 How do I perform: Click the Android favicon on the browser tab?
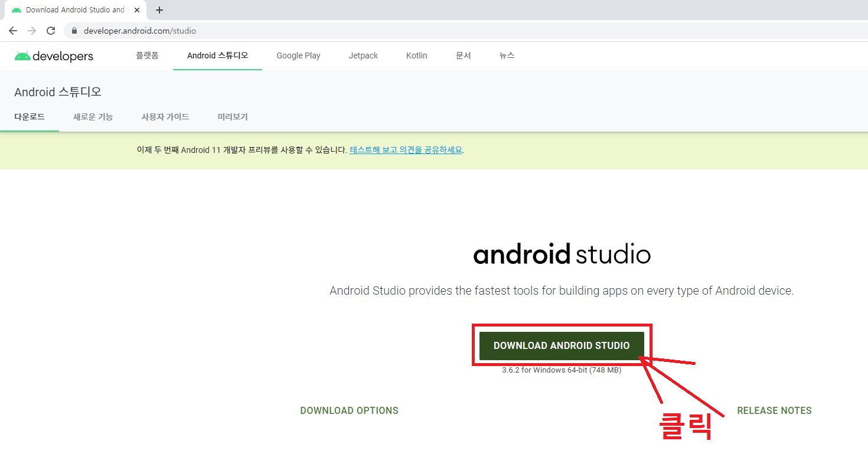[x=17, y=10]
